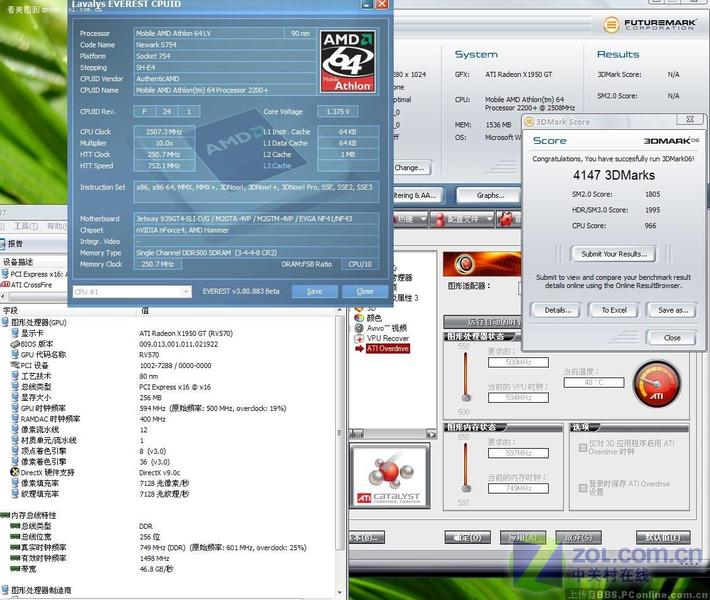710x600 pixels.
Task: Click the Avivo 视频 icon in Catalyst tree
Action: (x=359, y=328)
